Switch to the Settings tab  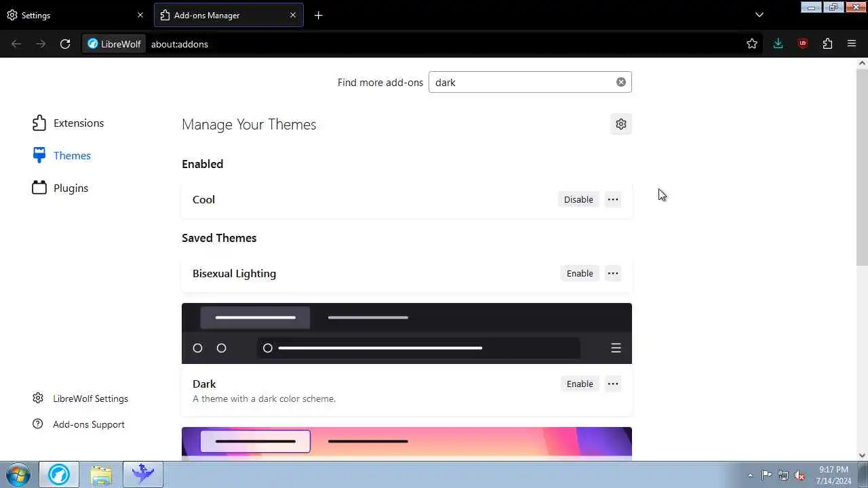(75, 15)
